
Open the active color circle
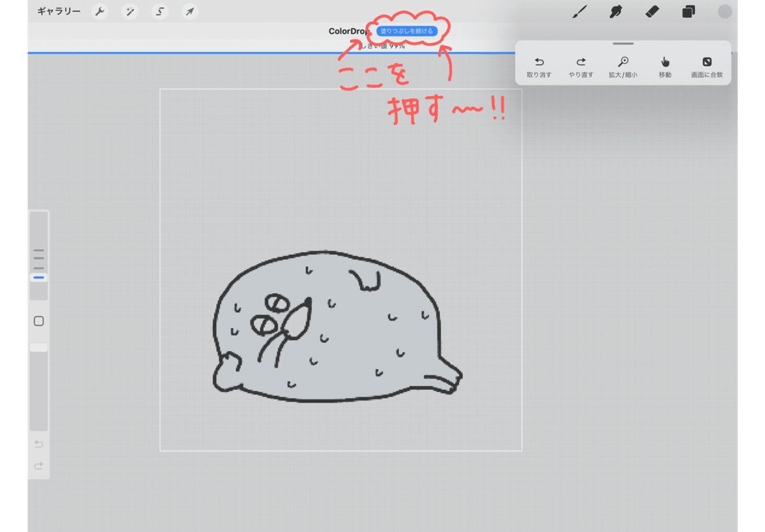click(x=725, y=11)
